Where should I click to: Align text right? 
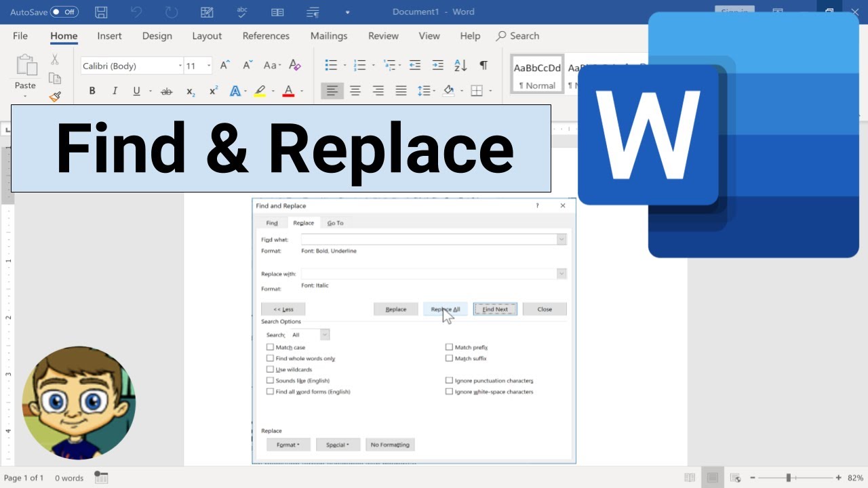point(378,91)
